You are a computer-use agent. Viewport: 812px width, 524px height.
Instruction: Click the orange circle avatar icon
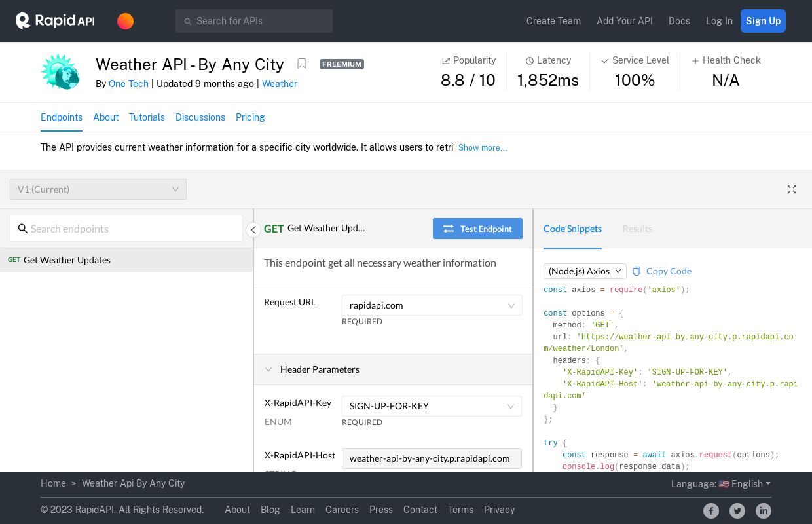coord(126,21)
